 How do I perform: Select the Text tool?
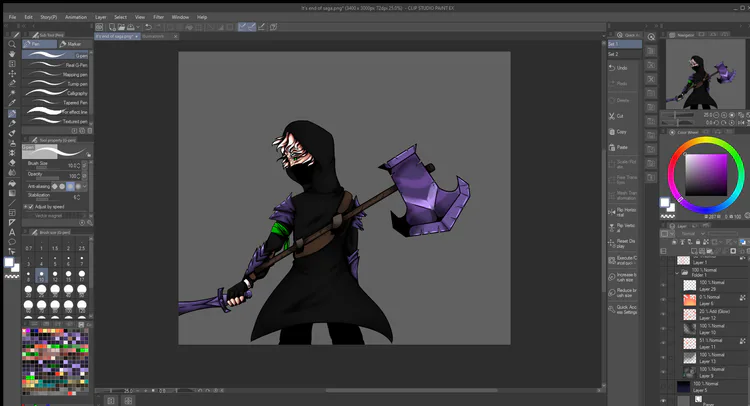pos(12,232)
